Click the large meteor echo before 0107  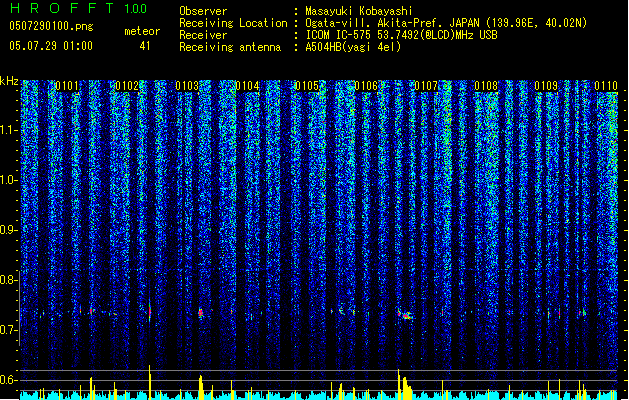(405, 314)
